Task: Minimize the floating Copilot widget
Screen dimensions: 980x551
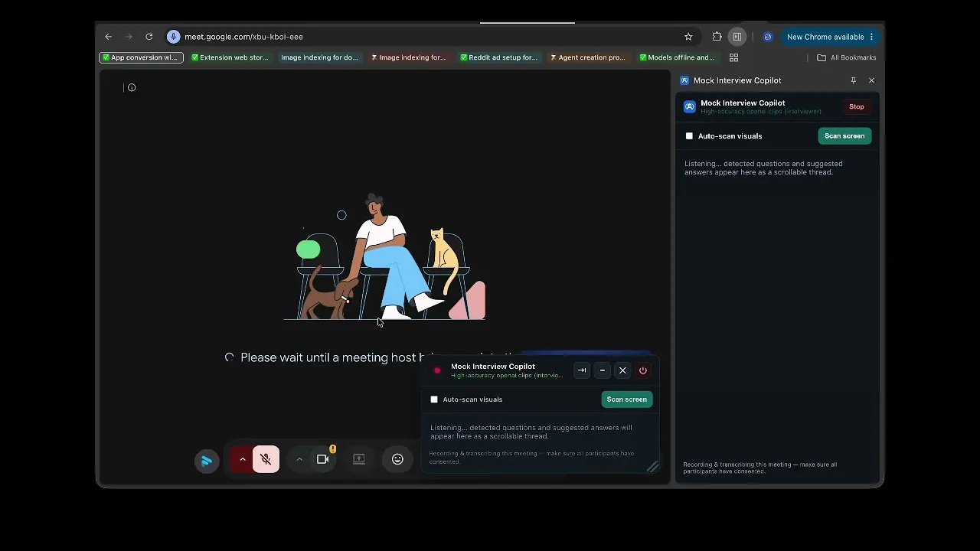Action: click(x=603, y=370)
